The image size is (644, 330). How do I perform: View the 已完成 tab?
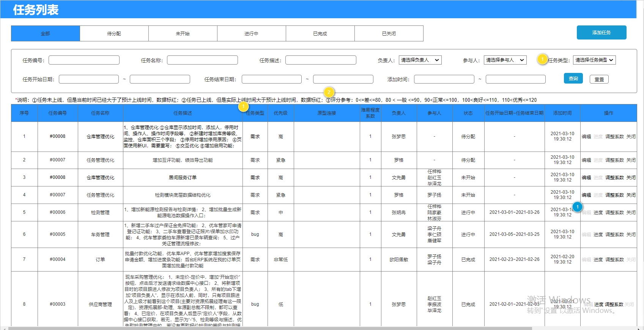tap(320, 33)
